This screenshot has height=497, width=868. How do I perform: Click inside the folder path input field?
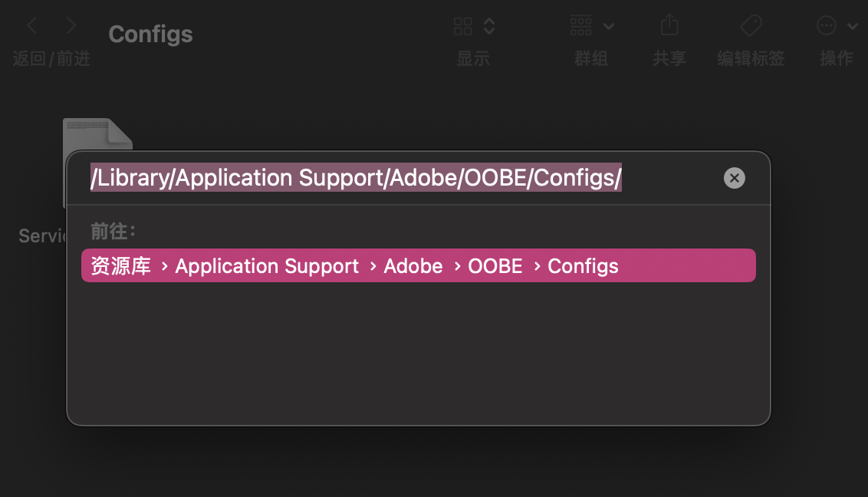pyautogui.click(x=356, y=178)
